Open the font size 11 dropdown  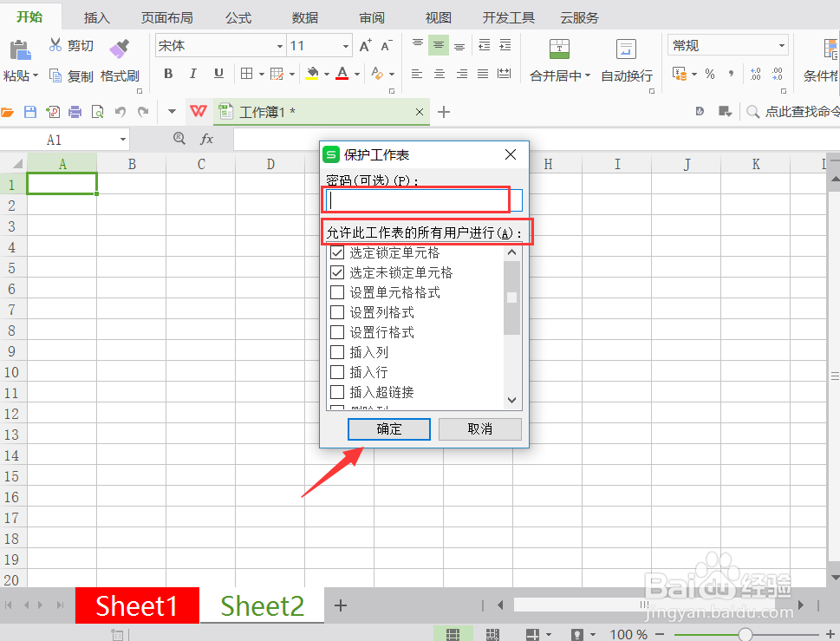pyautogui.click(x=346, y=46)
